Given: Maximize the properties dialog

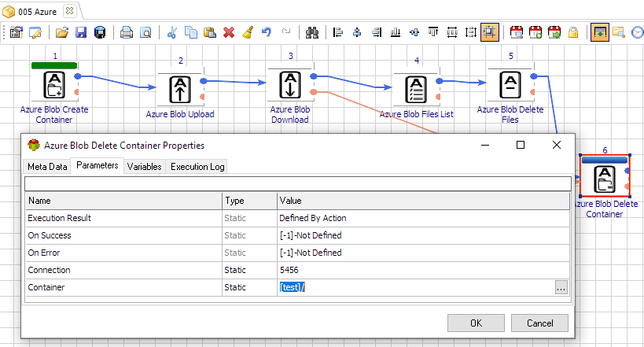Looking at the screenshot, I should (521, 145).
